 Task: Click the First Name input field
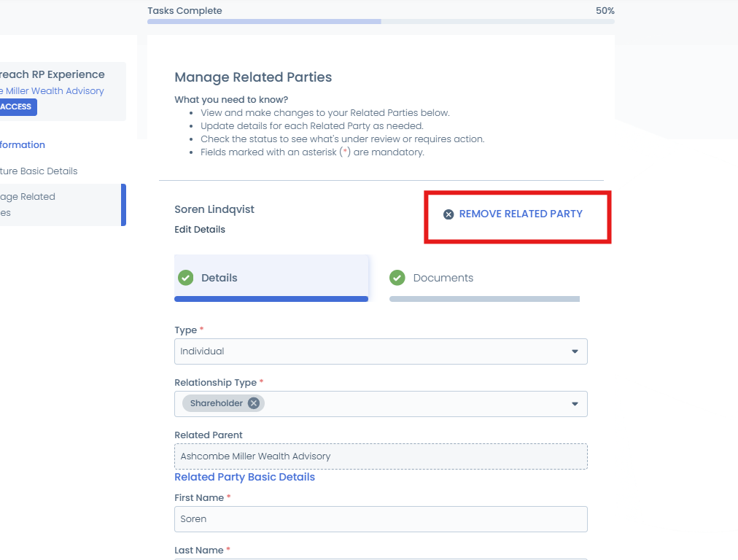[x=381, y=519]
